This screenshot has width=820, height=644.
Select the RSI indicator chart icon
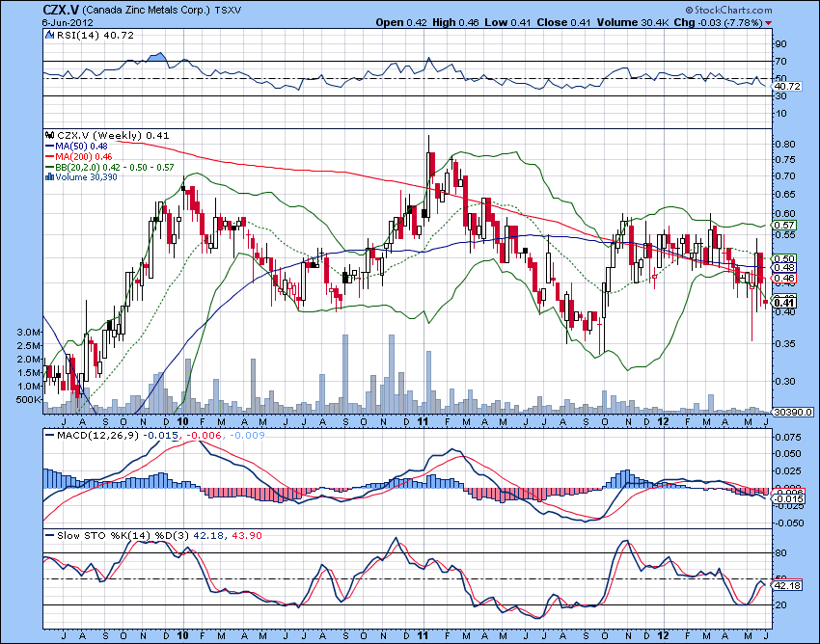(x=48, y=33)
